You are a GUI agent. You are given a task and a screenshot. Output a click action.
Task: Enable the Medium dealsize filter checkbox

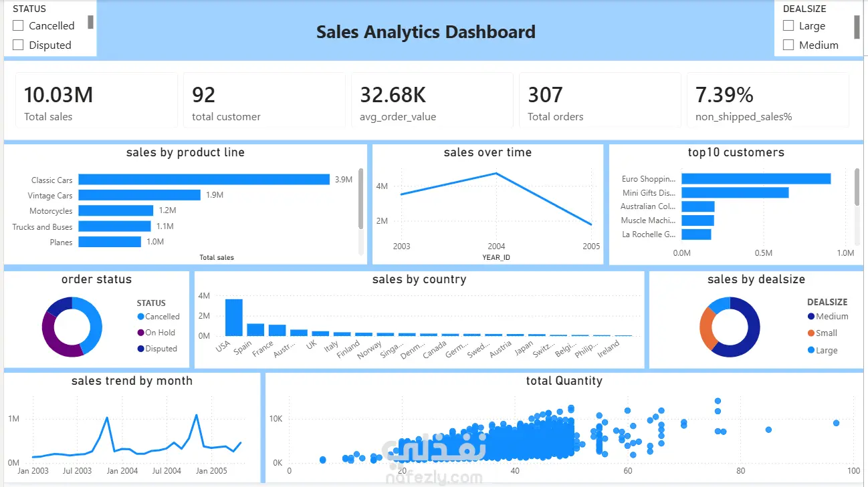tap(788, 45)
